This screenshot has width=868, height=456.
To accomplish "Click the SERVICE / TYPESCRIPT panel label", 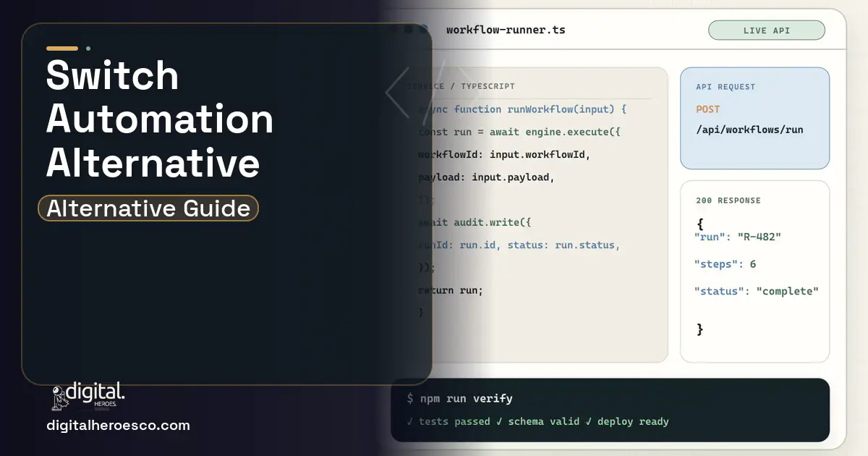I will [461, 86].
